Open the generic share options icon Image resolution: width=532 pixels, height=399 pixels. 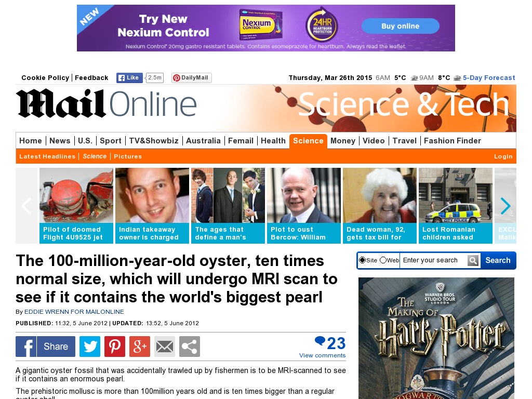pyautogui.click(x=190, y=347)
